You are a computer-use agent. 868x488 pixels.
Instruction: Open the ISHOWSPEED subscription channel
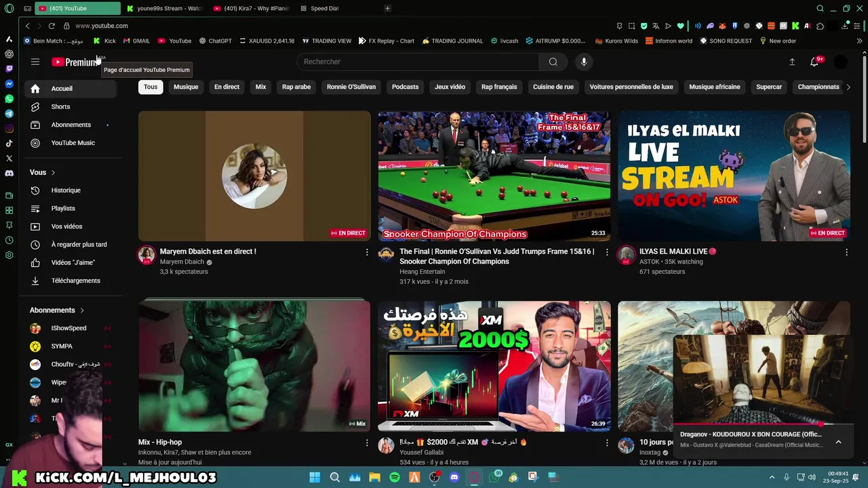click(x=70, y=328)
